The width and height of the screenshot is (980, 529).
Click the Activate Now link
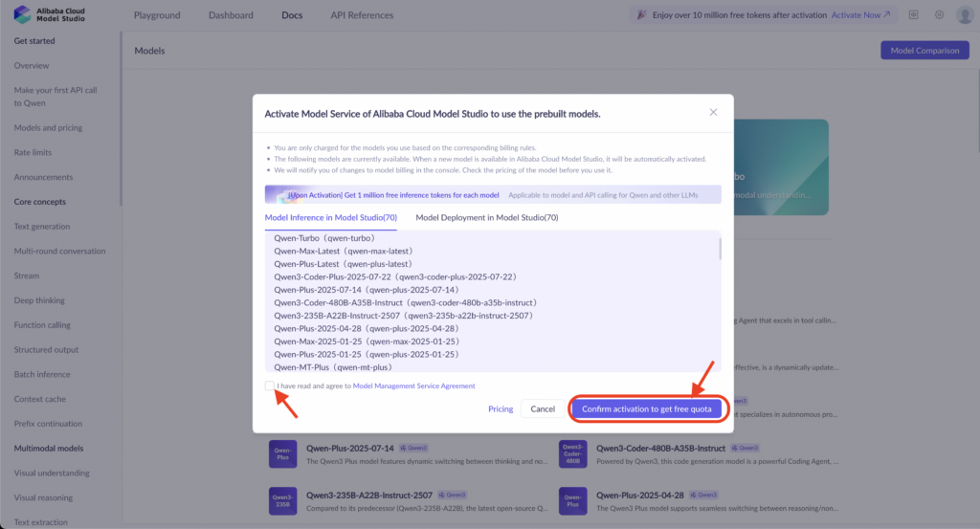pos(860,15)
